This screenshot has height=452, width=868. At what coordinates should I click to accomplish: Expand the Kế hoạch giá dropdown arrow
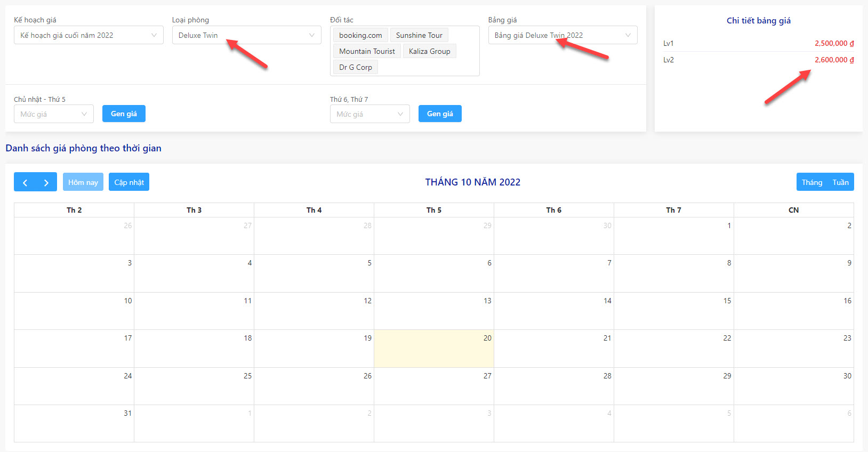pos(154,35)
